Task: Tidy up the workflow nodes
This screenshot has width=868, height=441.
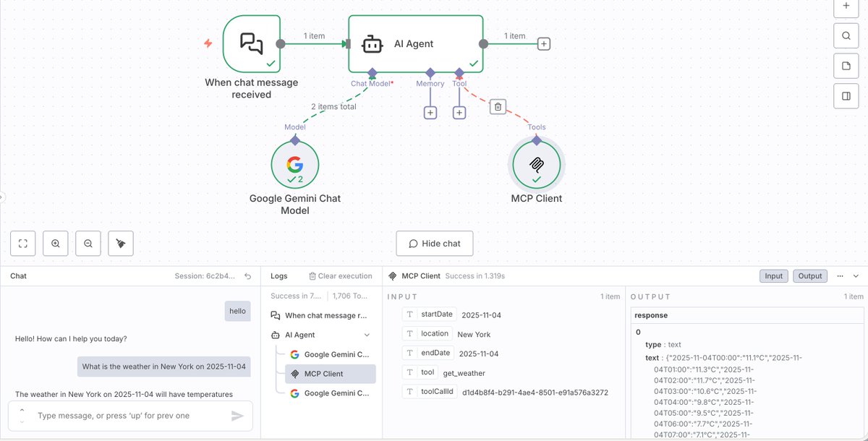Action: click(121, 244)
